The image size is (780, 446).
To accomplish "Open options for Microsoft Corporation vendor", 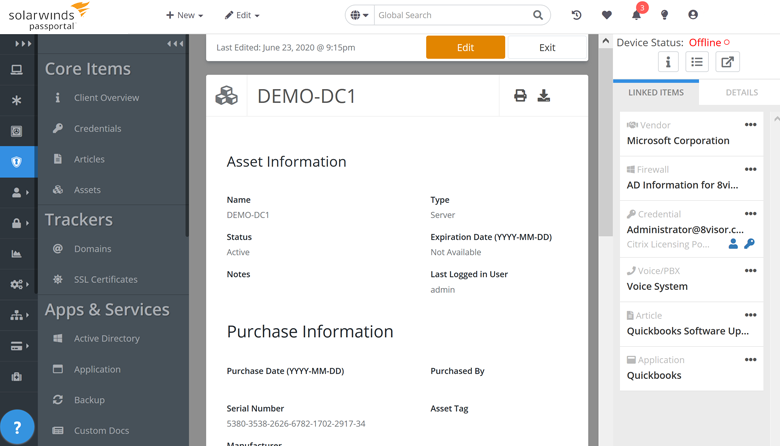I will (x=750, y=125).
